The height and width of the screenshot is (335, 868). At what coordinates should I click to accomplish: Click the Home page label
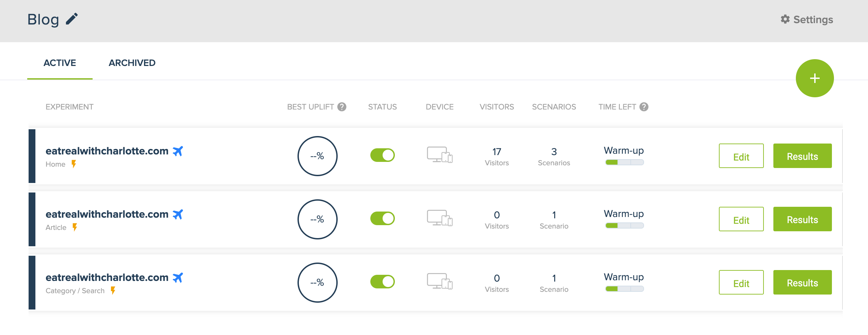pos(55,164)
